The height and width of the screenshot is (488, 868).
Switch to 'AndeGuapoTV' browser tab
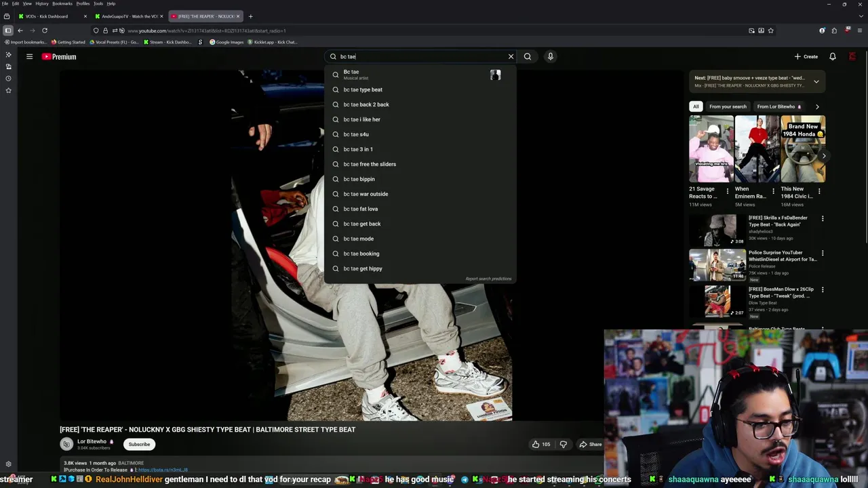point(129,16)
